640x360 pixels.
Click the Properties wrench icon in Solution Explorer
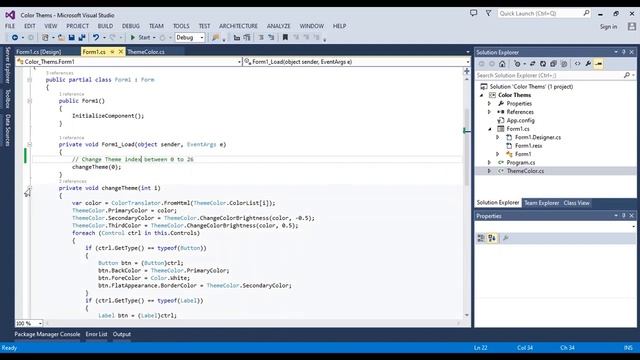click(x=588, y=64)
